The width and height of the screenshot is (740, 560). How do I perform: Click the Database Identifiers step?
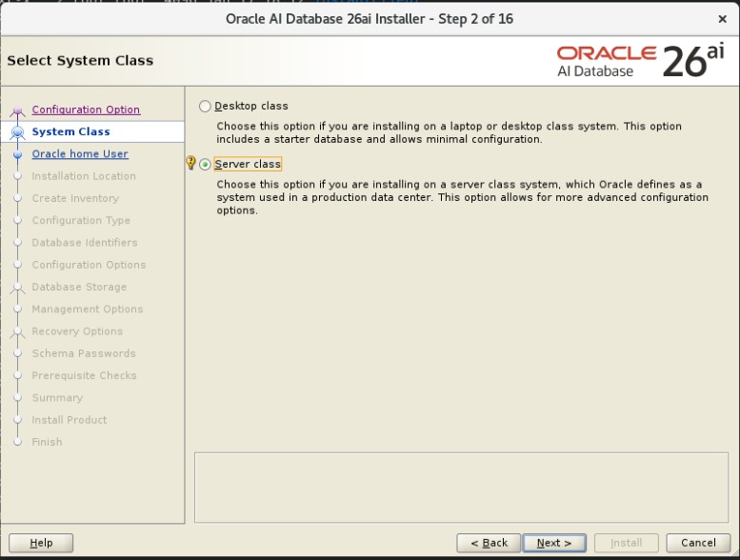coord(85,243)
